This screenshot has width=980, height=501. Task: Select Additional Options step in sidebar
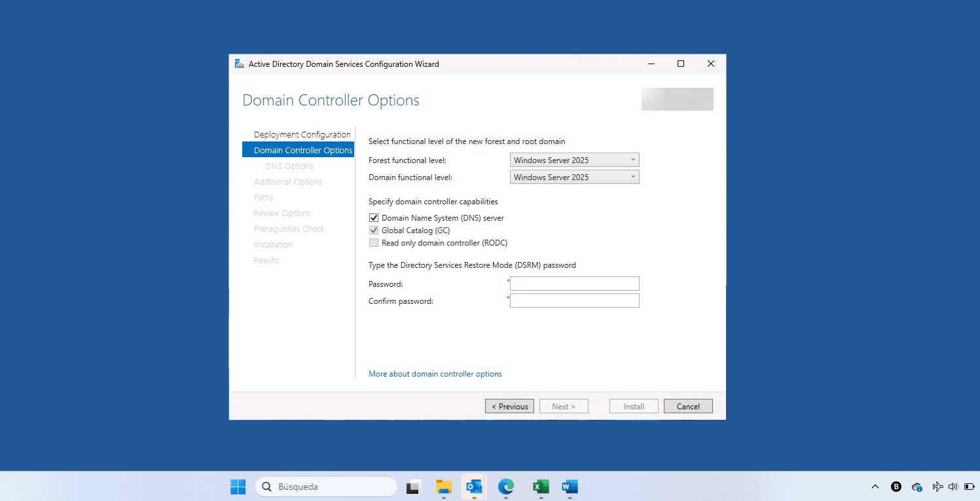[288, 181]
